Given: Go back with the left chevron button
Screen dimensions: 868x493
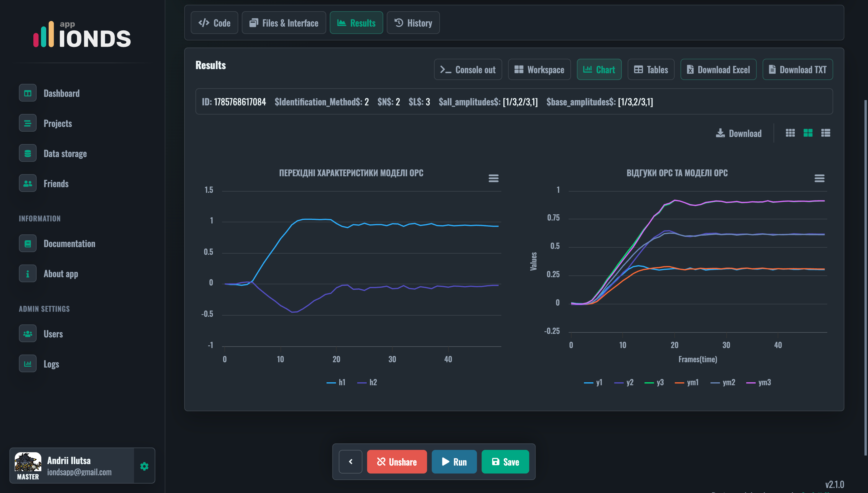Looking at the screenshot, I should coord(350,461).
